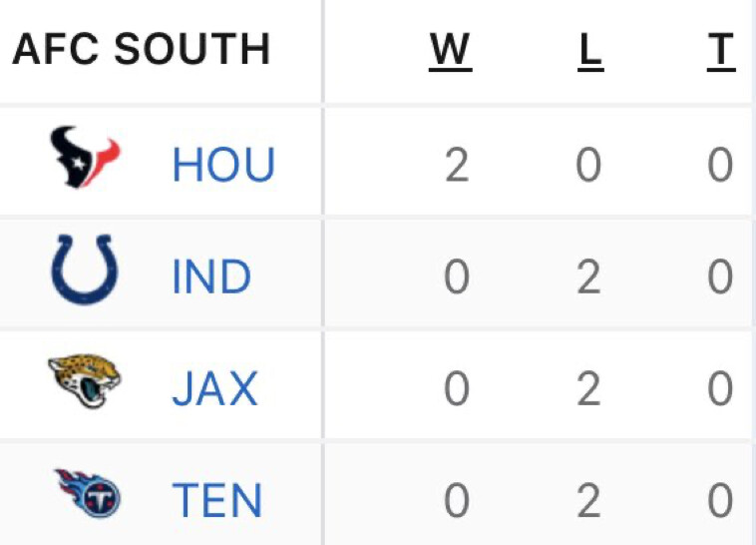Screen dimensions: 756x545
Task: Open the JAX team link
Action: pyautogui.click(x=215, y=388)
